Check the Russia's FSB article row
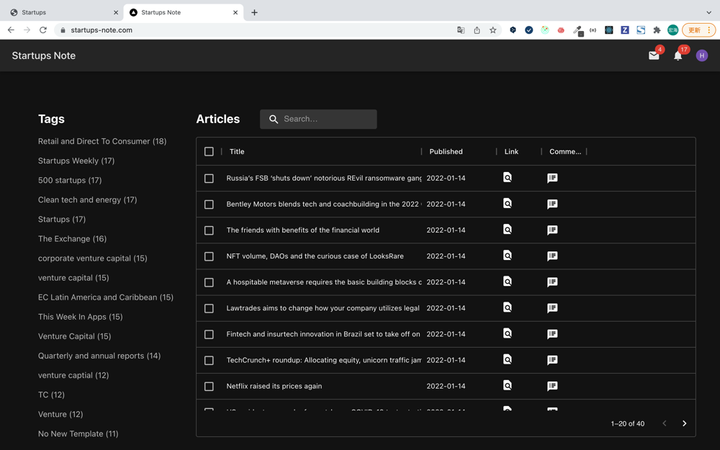720x450 pixels. (209, 178)
